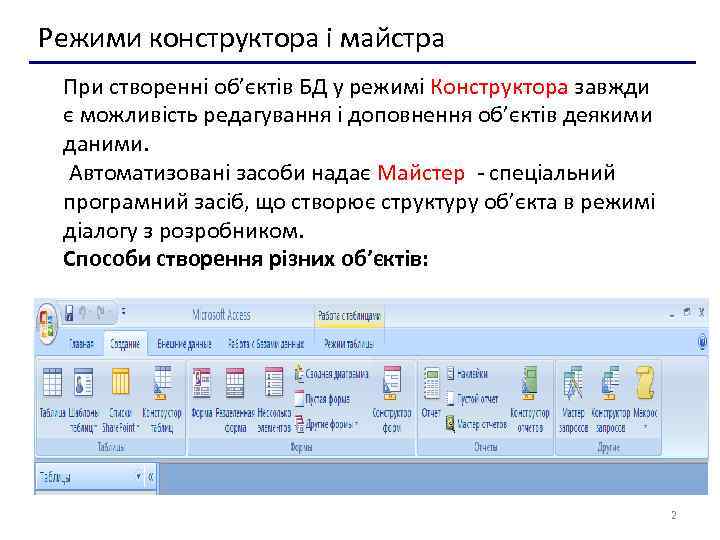
Task: Click the Сводная диаграмма chart icon
Action: point(299,374)
